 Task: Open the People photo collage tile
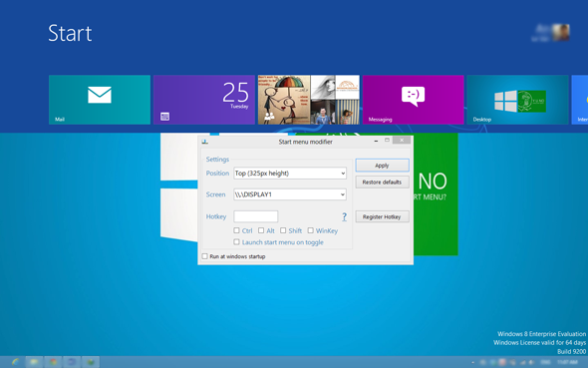click(309, 100)
